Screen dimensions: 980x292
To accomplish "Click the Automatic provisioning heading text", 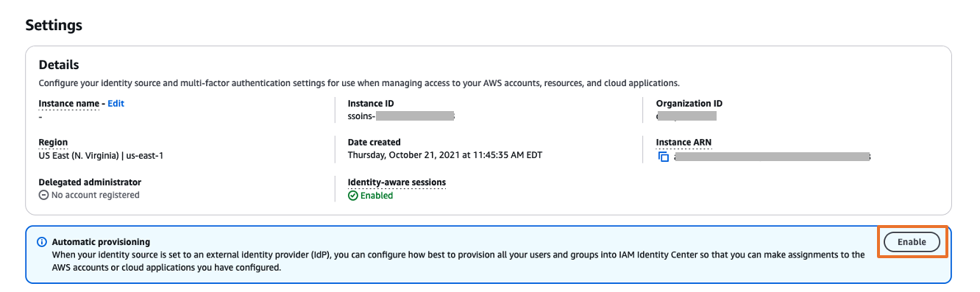I will click(101, 242).
